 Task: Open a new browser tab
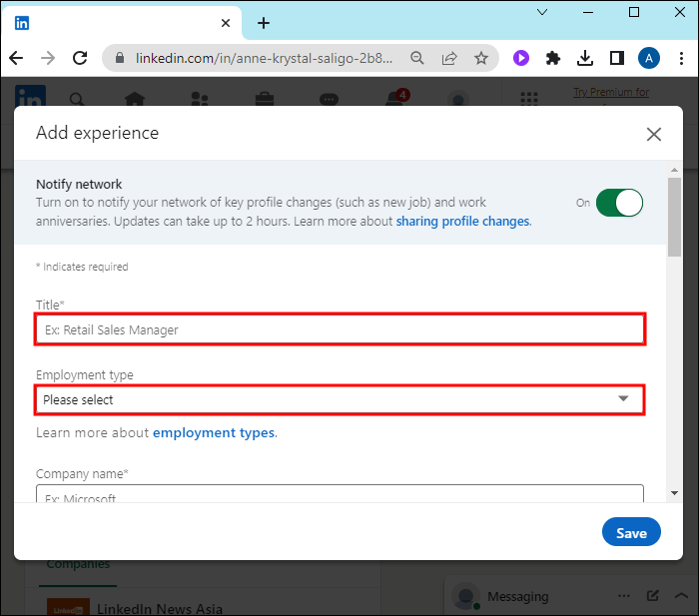pyautogui.click(x=264, y=23)
